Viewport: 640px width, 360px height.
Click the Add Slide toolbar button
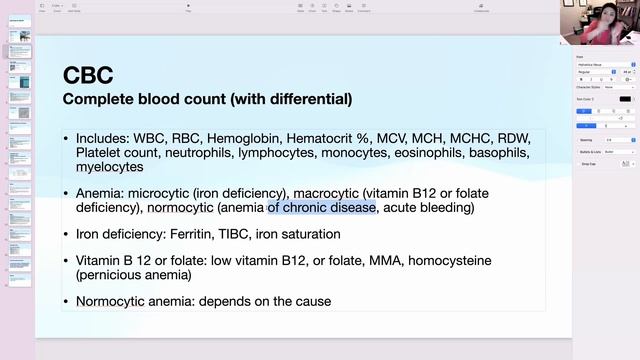coord(74,7)
